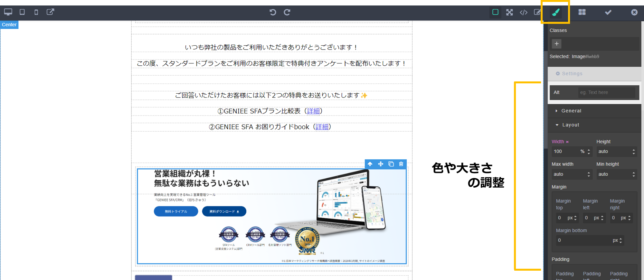Toggle fullscreen editor mode
This screenshot has height=280, width=644.
[x=509, y=12]
